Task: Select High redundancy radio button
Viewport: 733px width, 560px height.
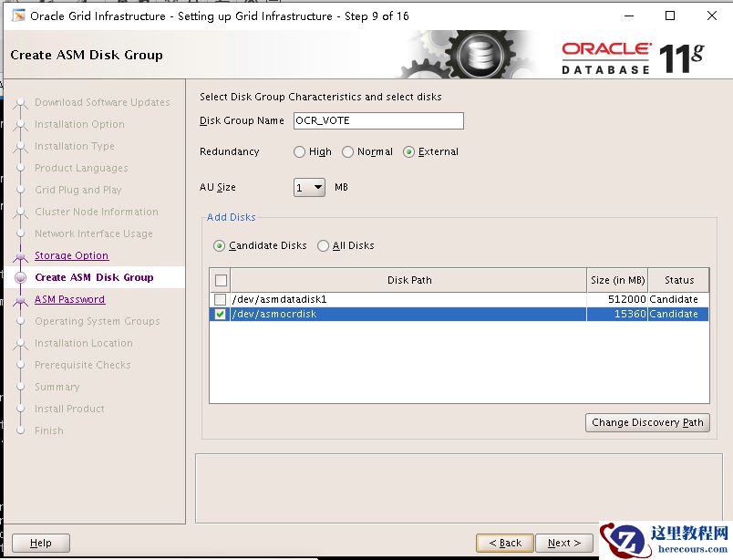Action: pos(299,152)
